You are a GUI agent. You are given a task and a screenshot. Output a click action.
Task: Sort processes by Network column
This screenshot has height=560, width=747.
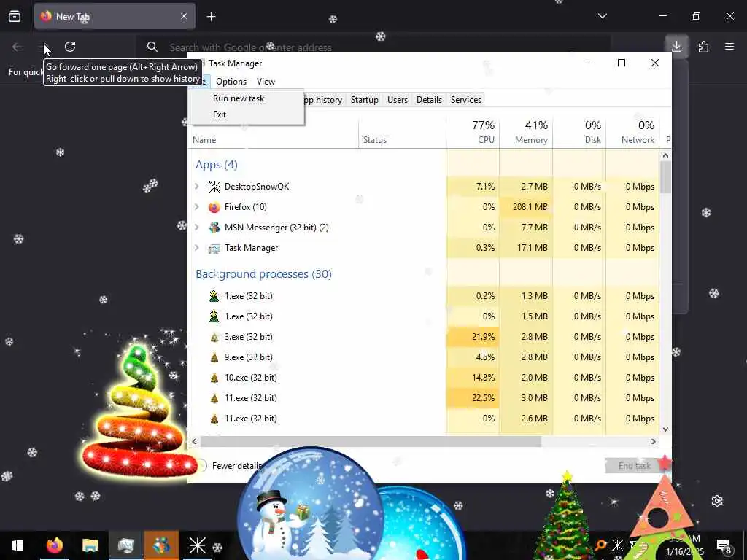pyautogui.click(x=632, y=132)
